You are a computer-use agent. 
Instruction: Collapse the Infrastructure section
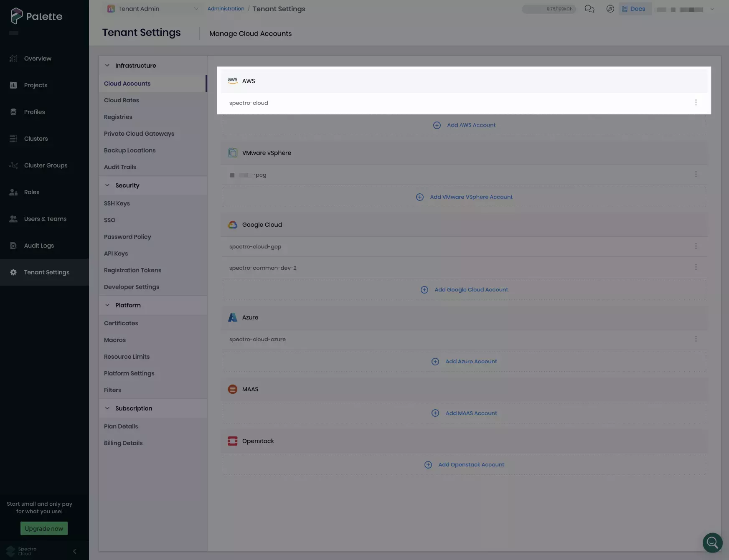pos(107,66)
